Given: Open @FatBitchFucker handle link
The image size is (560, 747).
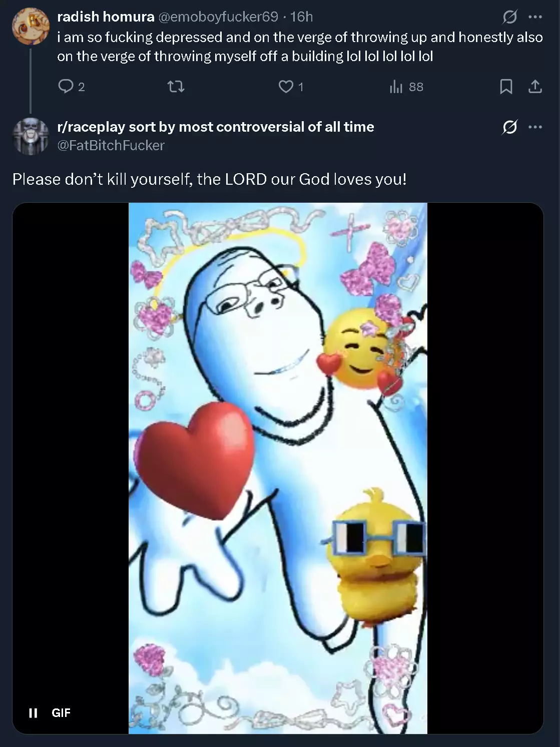Looking at the screenshot, I should click(111, 145).
